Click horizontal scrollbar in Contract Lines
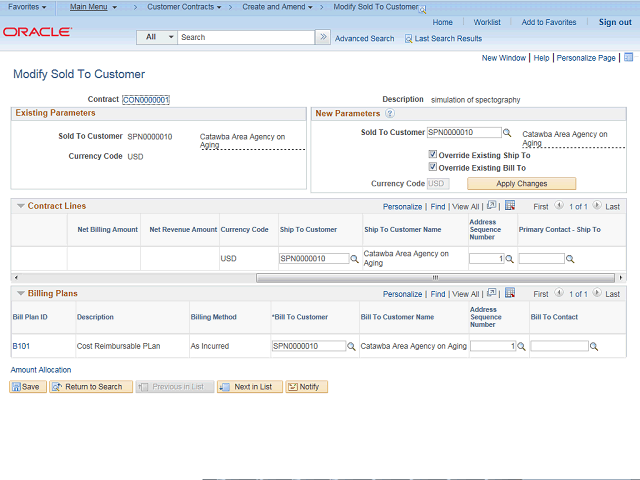 click(435, 278)
